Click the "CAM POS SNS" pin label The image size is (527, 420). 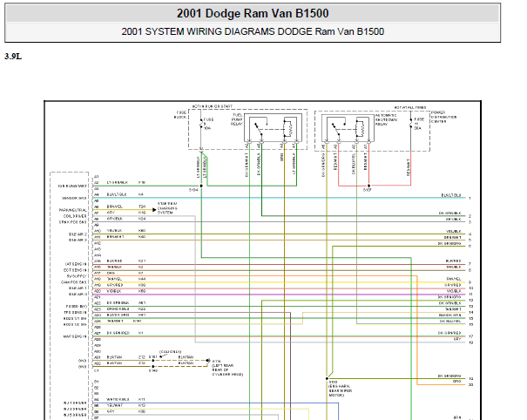click(73, 282)
